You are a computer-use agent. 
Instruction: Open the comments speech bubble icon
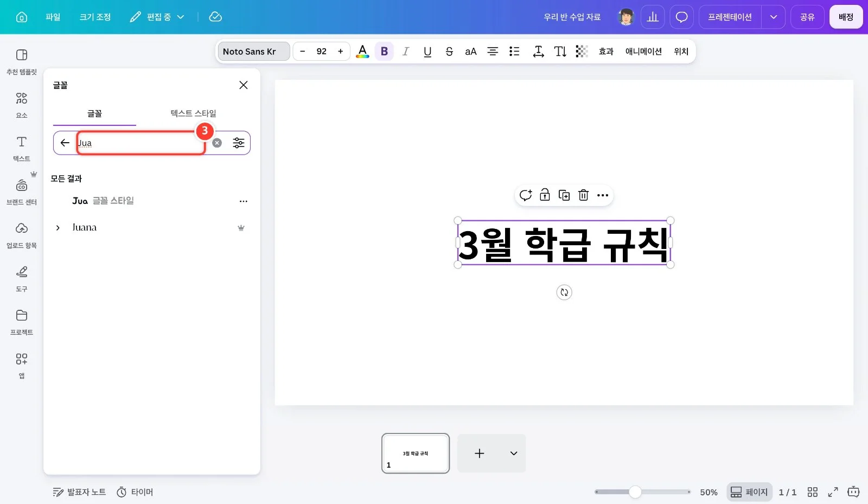pyautogui.click(x=681, y=17)
